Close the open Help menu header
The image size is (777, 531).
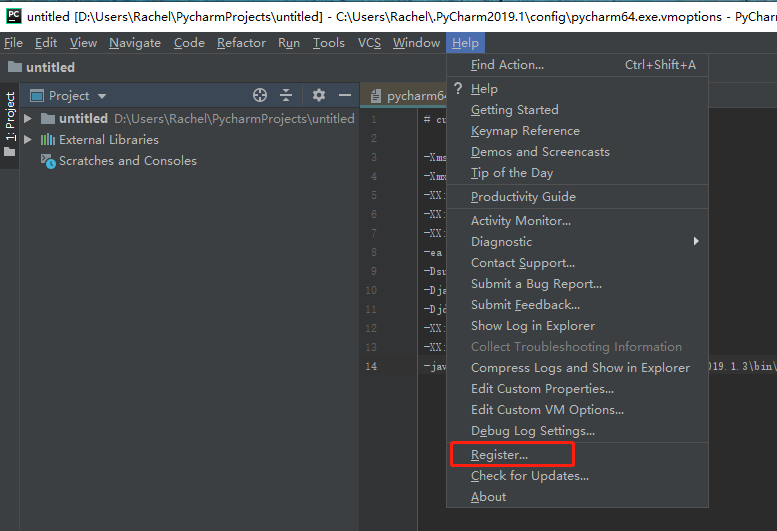(465, 43)
